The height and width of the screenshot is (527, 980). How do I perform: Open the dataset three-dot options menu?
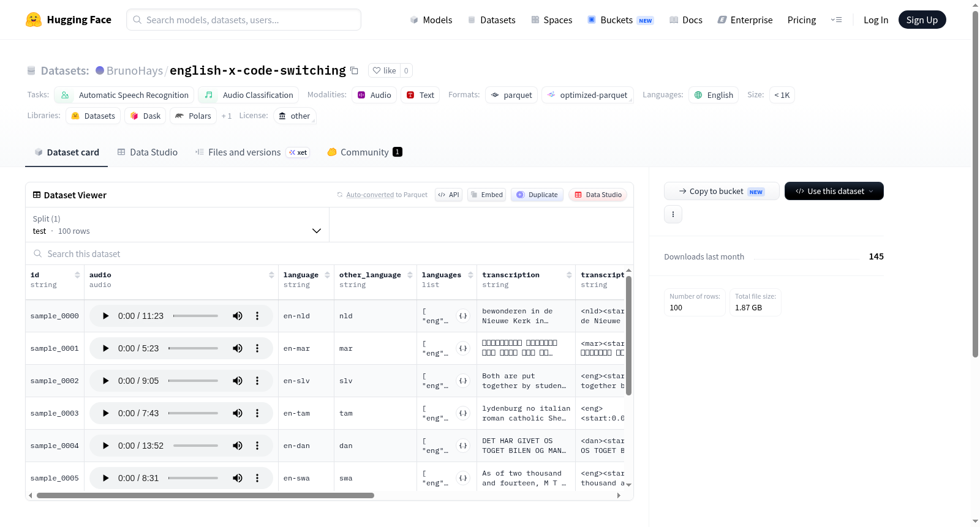click(x=673, y=214)
